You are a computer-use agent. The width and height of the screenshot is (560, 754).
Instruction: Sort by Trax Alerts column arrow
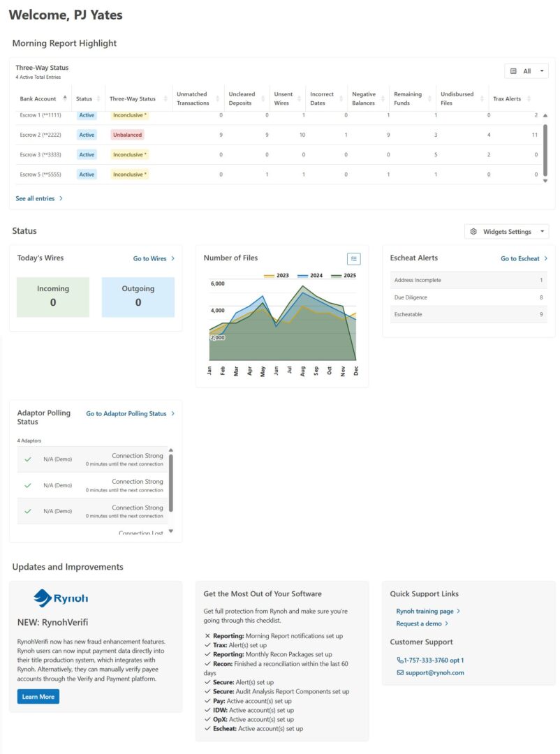(x=529, y=98)
